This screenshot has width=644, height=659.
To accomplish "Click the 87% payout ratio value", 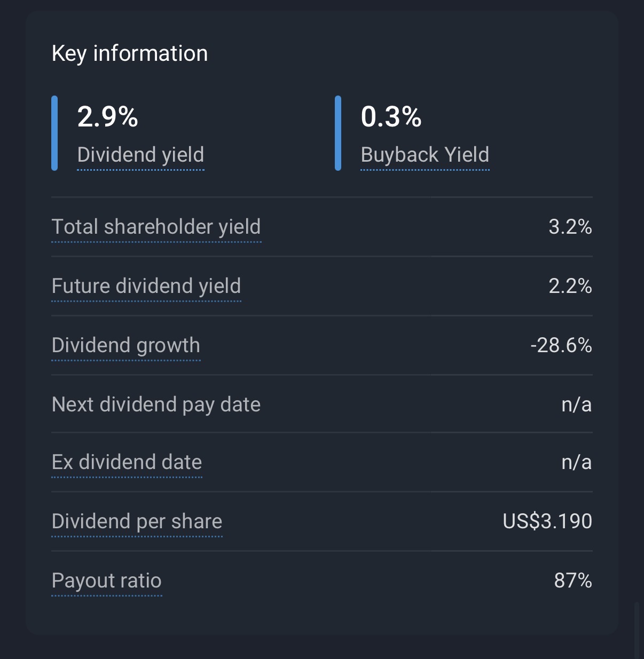I will click(572, 581).
